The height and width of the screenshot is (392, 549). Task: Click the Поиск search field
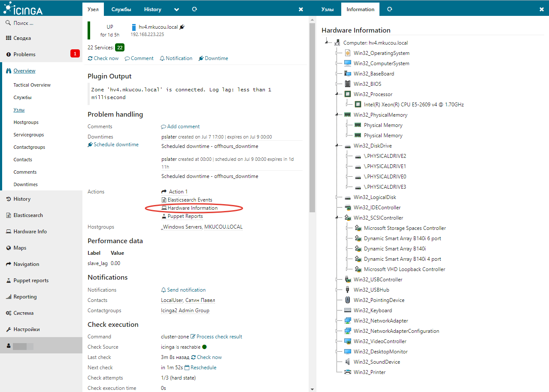[x=43, y=23]
